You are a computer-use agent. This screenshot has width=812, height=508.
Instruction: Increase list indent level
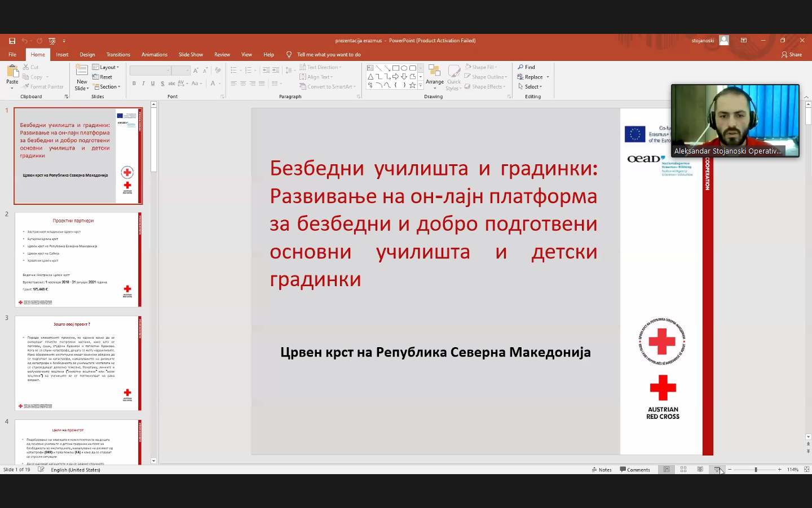[x=275, y=70]
